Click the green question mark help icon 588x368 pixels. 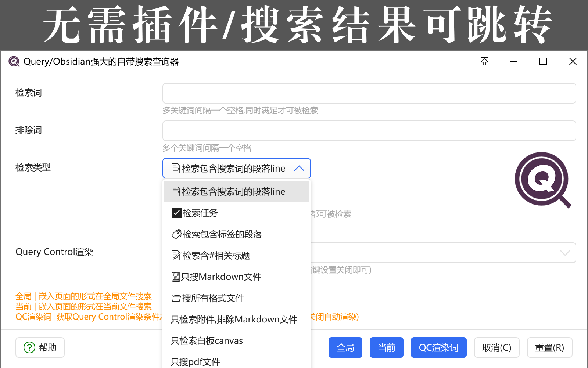point(29,347)
